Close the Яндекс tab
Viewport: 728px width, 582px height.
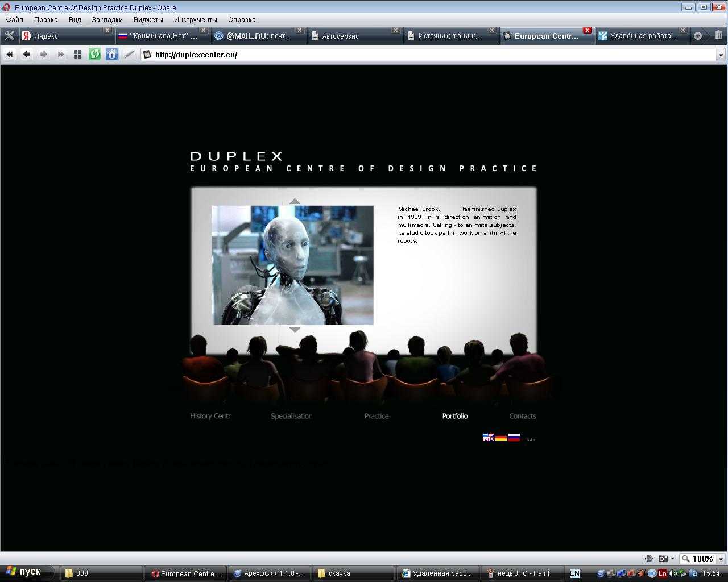tap(107, 31)
